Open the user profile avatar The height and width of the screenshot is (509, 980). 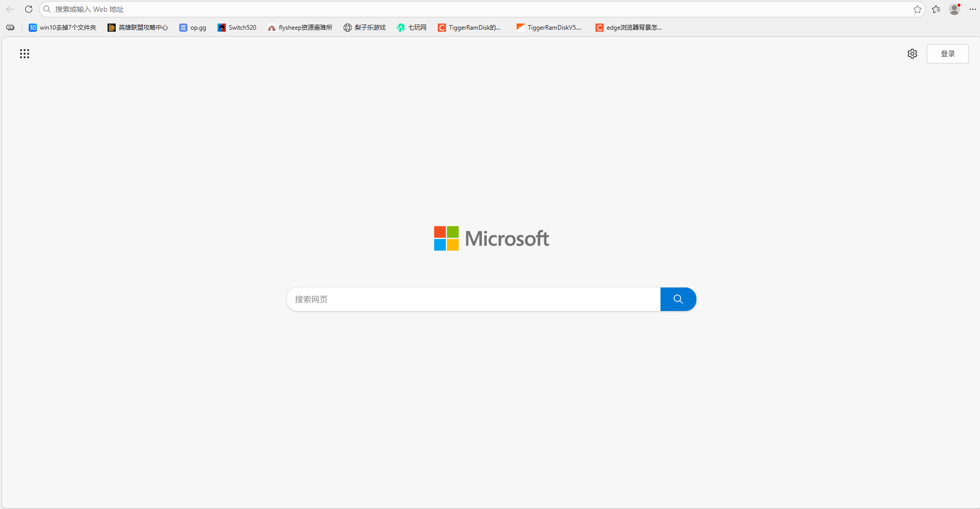[954, 9]
